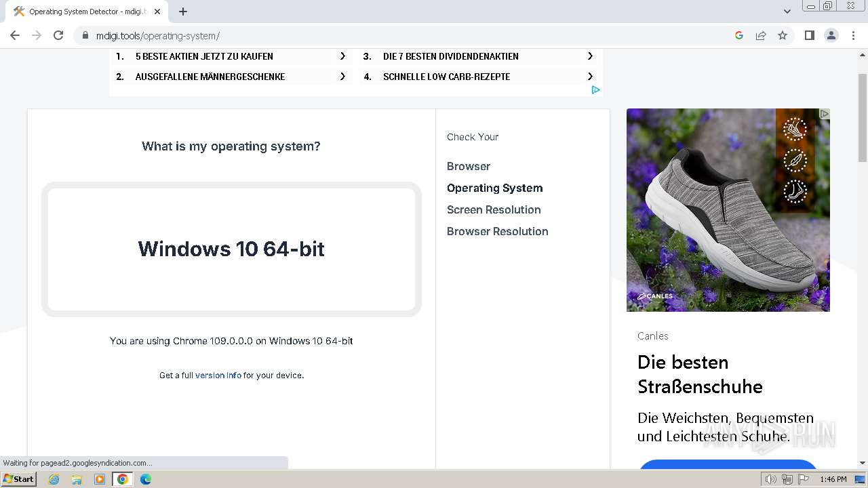The image size is (868, 488).
Task: Open the Browser Resolution link
Action: [x=498, y=231]
